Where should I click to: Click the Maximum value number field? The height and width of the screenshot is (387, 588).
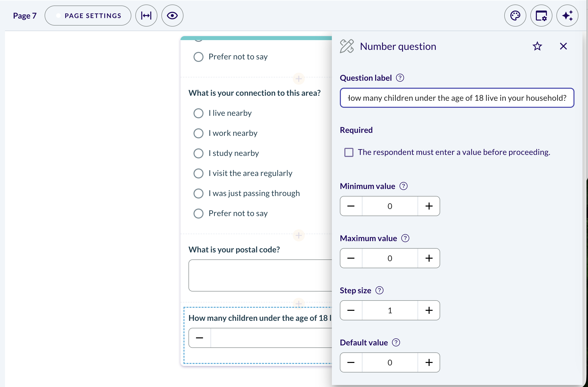coord(390,258)
